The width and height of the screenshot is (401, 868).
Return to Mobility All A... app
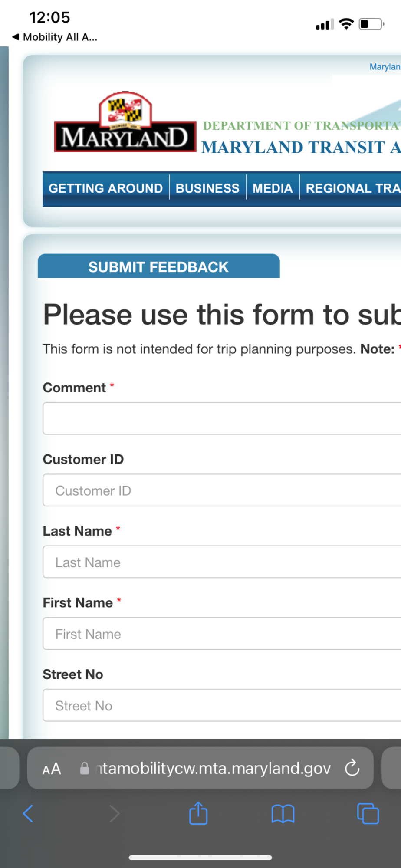coord(55,37)
